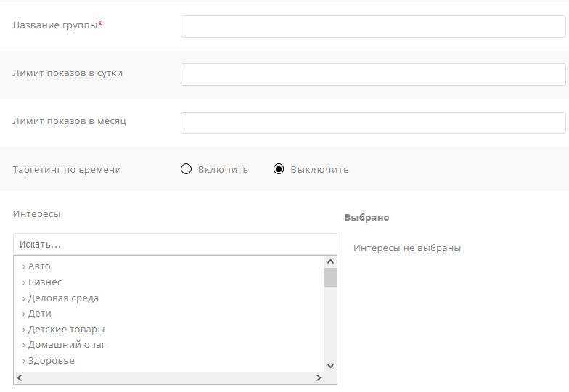Click the horizontal scrollbar track

pos(168,378)
